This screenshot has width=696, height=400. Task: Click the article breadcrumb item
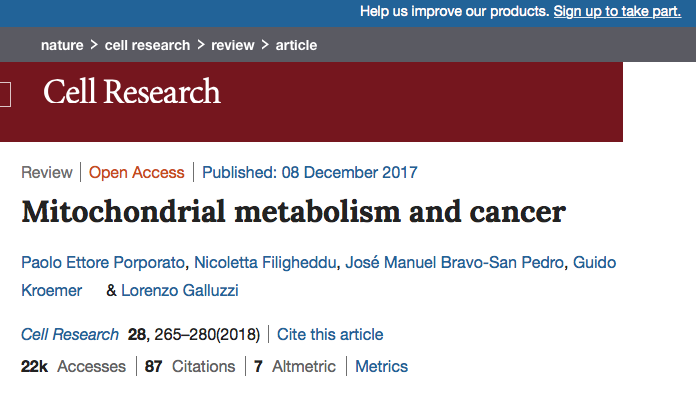point(297,46)
